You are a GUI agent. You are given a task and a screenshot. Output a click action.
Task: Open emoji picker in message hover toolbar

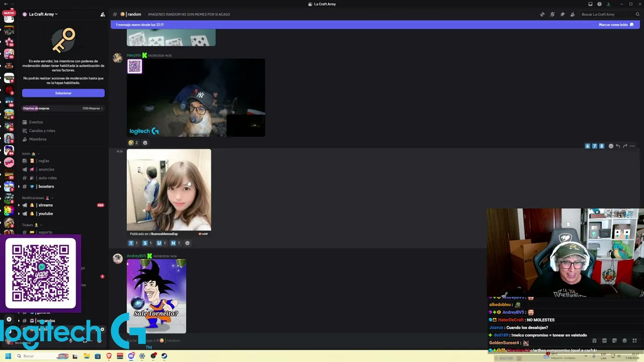click(611, 146)
